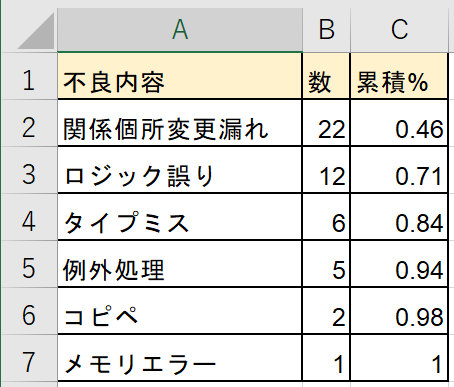Select the コピペ cell
Screen dimensions: 454x387
(x=180, y=311)
